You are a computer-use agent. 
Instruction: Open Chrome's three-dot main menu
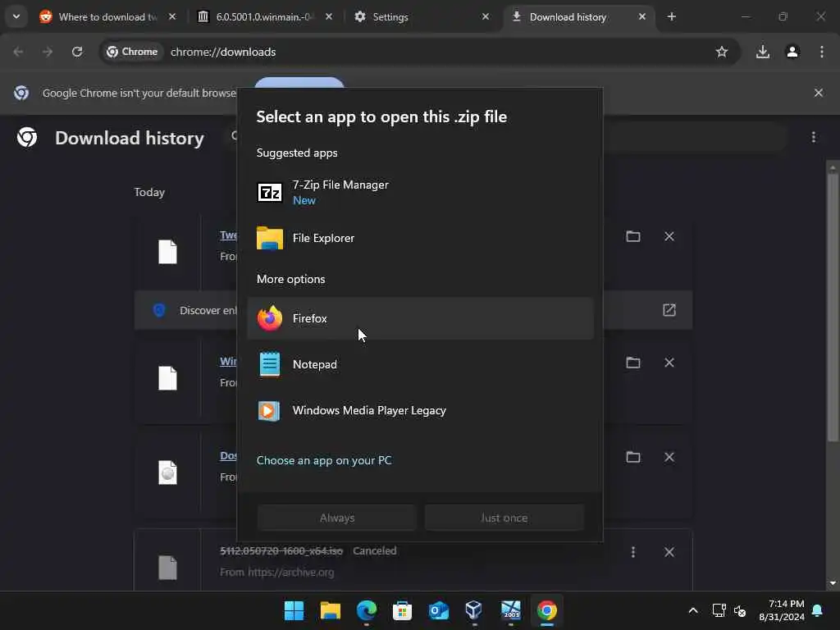822,52
